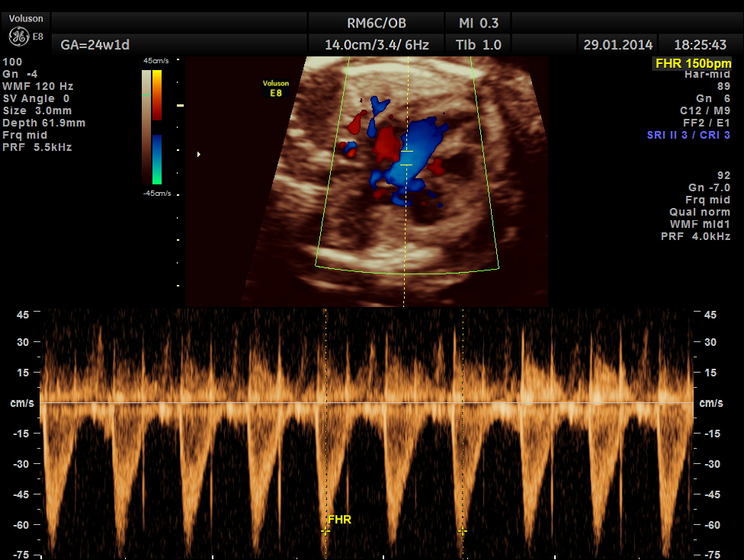Viewport: 744px width, 560px height.
Task: Click the date 29.01.2014 field
Action: pos(617,45)
